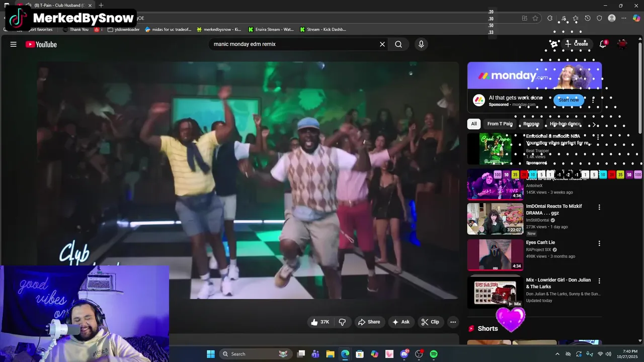Open Task View on taskbar
644x362 pixels.
coord(301,354)
